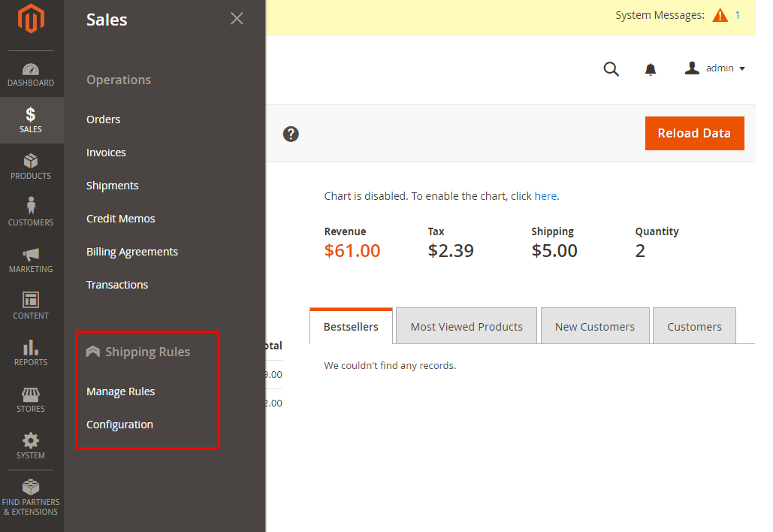Click the question mark help icon
The image size is (773, 532).
coord(291,134)
